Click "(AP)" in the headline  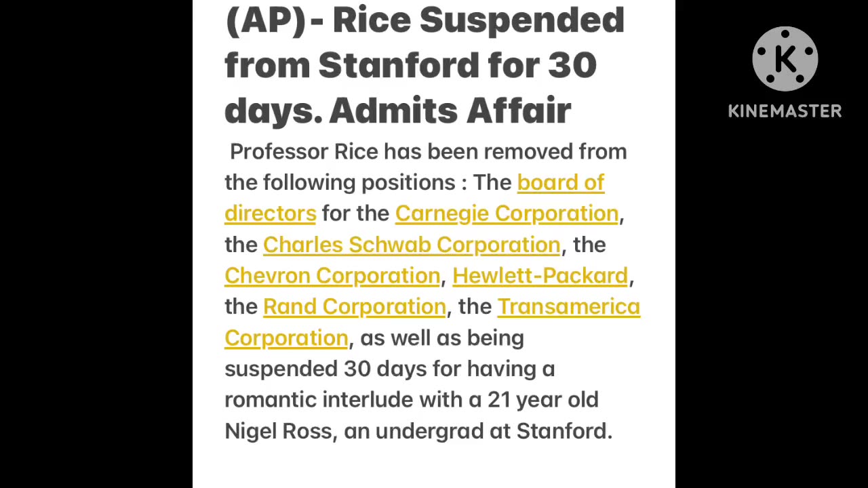click(265, 20)
